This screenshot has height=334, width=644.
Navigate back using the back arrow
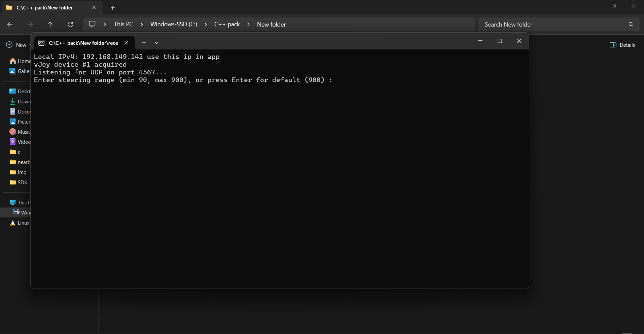tap(10, 24)
